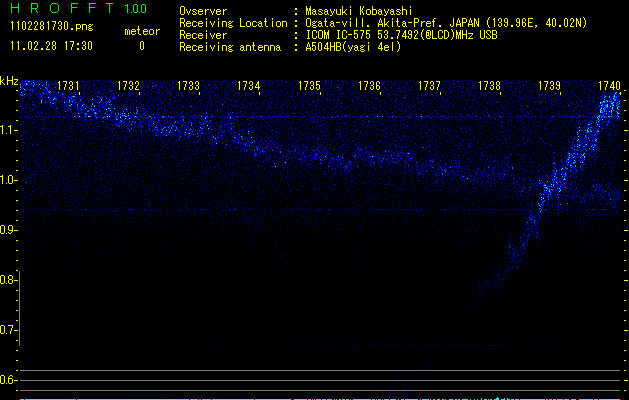Click the 11.02.28 17:30 date stamp

[x=50, y=46]
